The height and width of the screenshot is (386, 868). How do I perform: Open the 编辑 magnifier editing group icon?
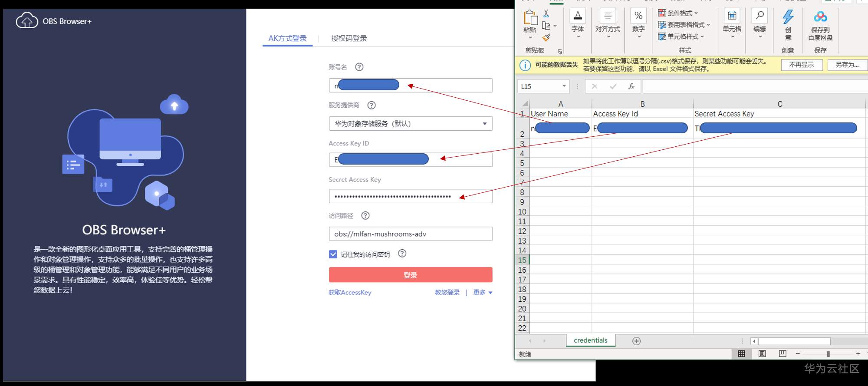point(759,16)
